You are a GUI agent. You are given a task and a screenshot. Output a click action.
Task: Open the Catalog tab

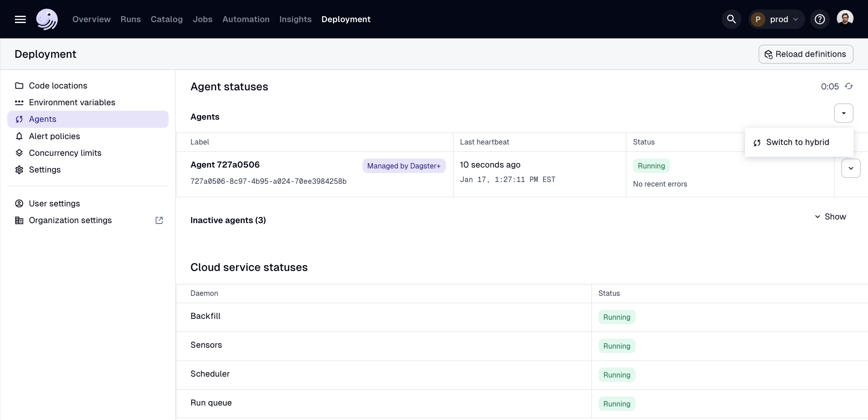click(x=166, y=19)
